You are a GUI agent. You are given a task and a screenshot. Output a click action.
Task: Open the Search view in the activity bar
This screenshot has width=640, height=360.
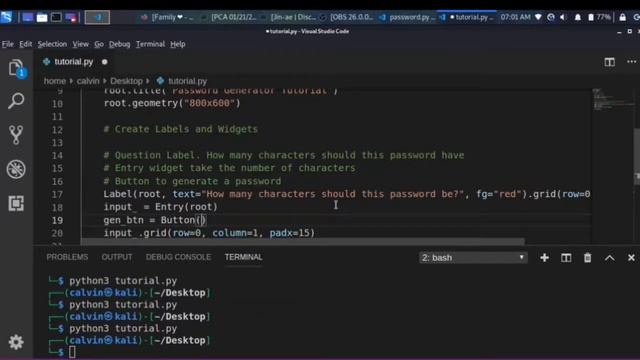[16, 101]
